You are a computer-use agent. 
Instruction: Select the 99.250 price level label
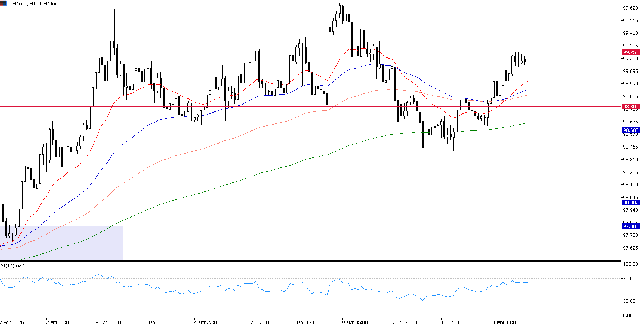(631, 52)
